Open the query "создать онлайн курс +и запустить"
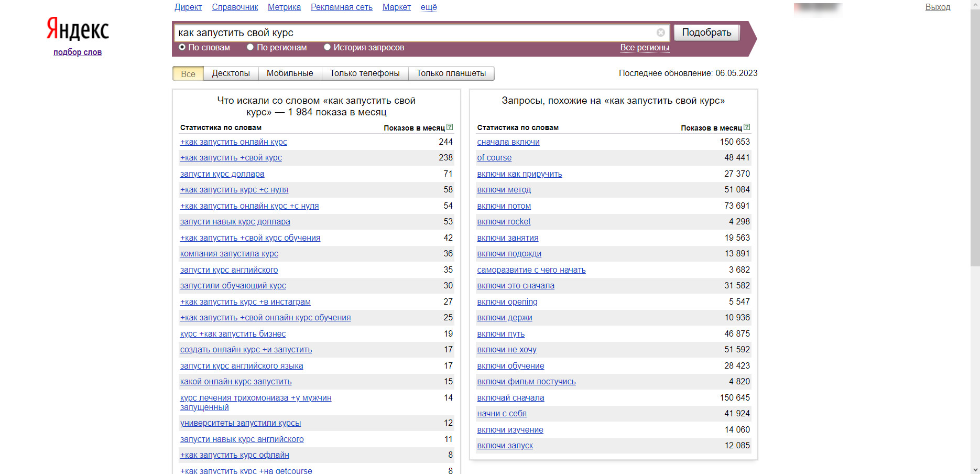Viewport: 980px width, 474px height. pyautogui.click(x=246, y=350)
